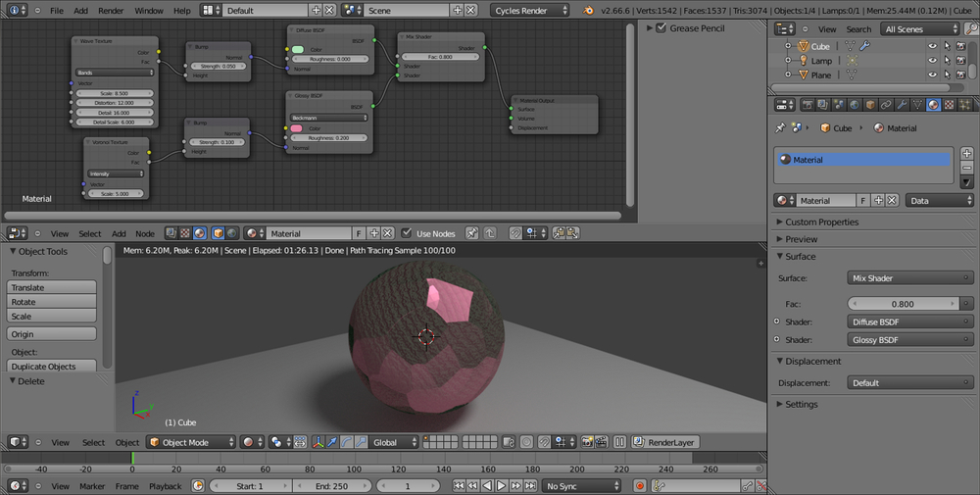Click the Translate button in Object Tools
980x495 pixels.
click(x=52, y=287)
